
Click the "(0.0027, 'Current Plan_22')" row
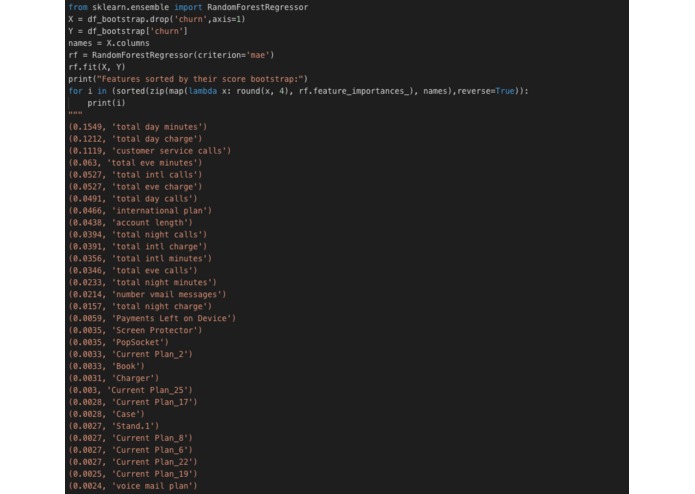click(x=133, y=462)
